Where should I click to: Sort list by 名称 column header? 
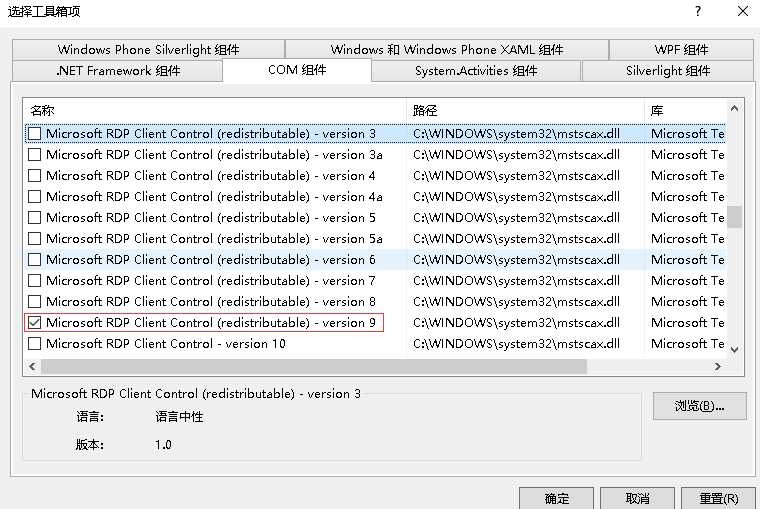[x=215, y=111]
